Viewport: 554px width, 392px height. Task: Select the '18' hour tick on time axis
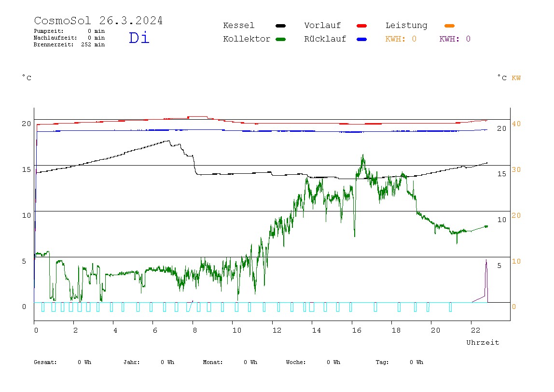coord(396,330)
